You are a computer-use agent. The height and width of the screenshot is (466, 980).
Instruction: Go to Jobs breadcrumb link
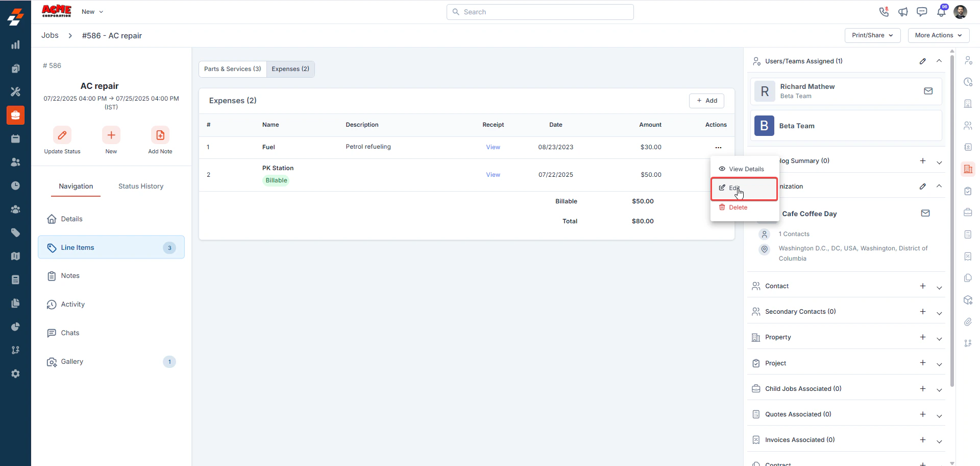(x=50, y=35)
